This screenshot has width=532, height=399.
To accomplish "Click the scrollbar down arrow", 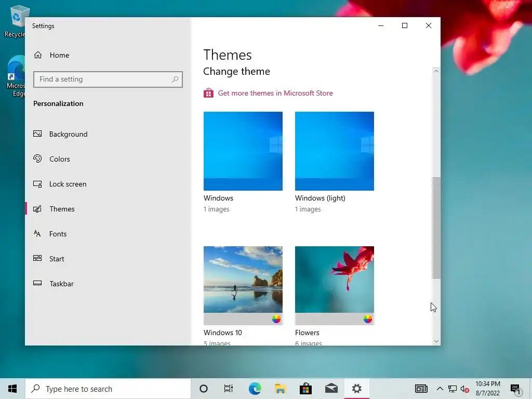I will click(436, 341).
